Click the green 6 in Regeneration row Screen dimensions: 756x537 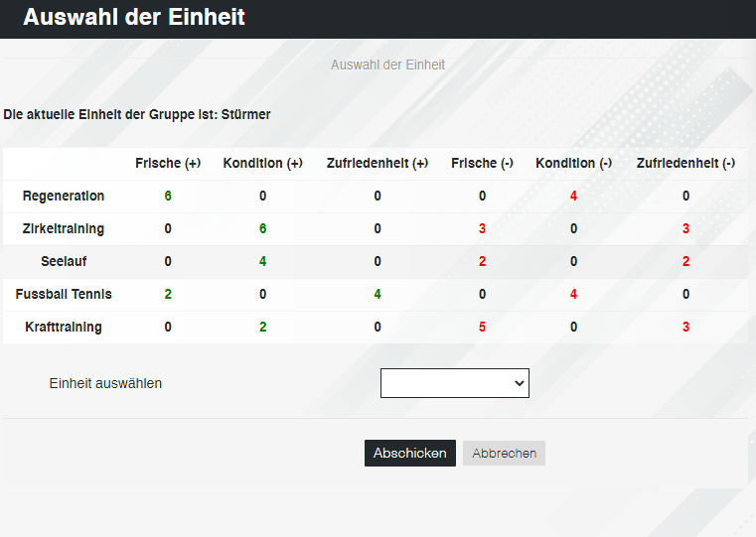click(x=168, y=196)
